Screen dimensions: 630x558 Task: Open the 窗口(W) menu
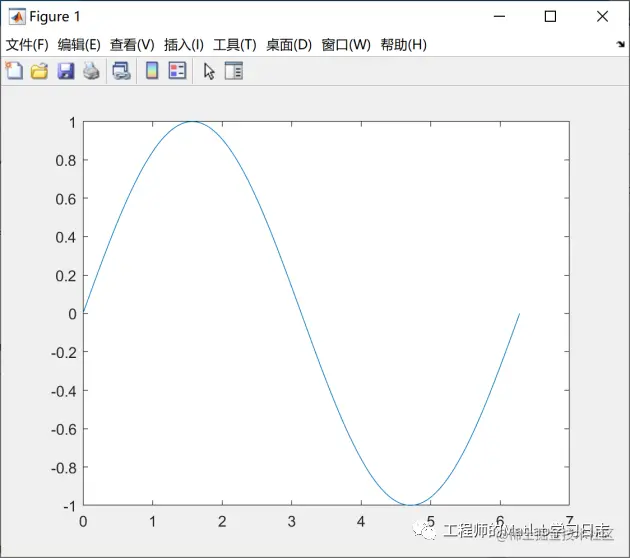tap(346, 45)
